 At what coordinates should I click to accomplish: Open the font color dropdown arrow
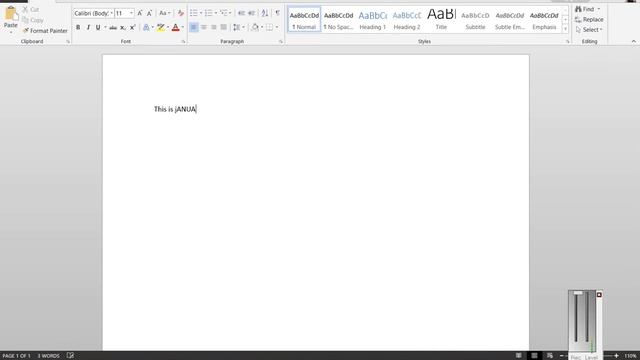pyautogui.click(x=182, y=27)
